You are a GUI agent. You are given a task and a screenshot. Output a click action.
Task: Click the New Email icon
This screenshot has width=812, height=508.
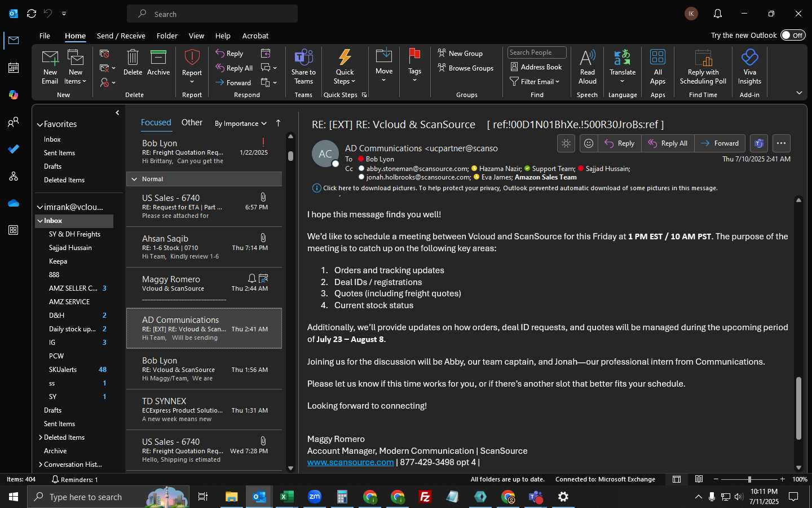(x=50, y=58)
